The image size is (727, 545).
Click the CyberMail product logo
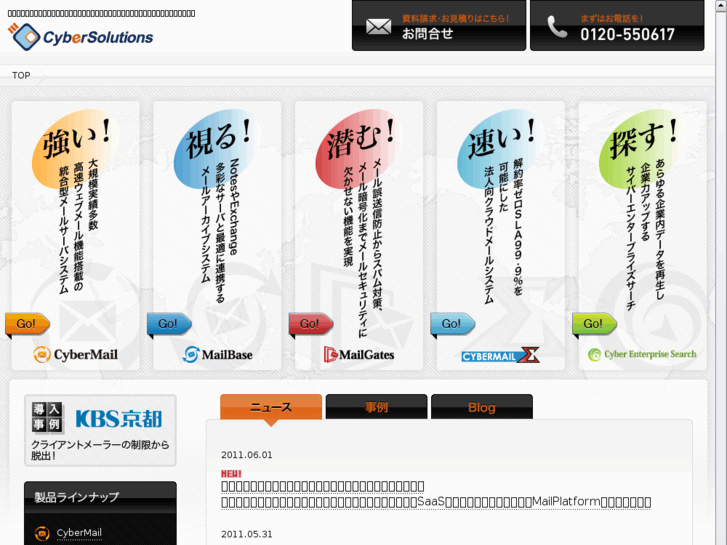(76, 355)
